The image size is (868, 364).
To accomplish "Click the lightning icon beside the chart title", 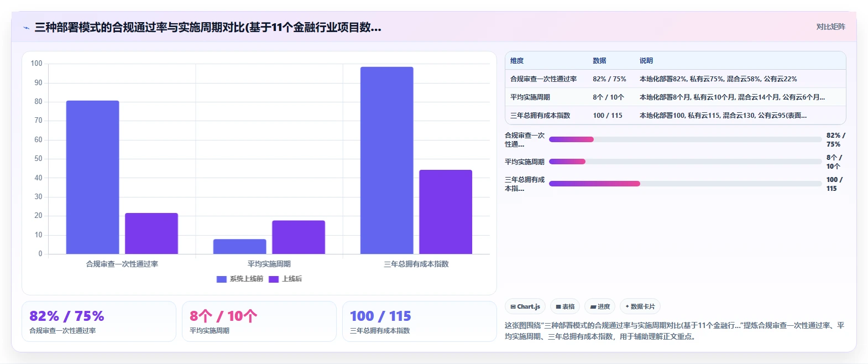I will click(26, 28).
